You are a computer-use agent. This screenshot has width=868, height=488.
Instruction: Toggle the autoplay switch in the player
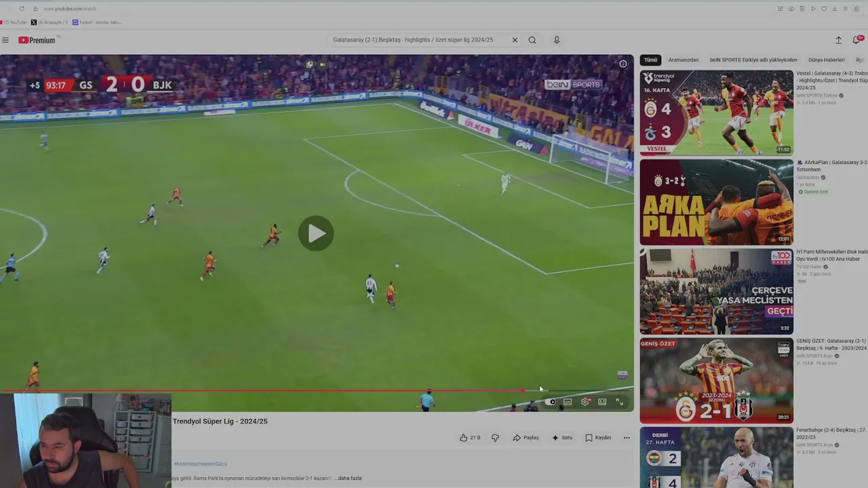coord(551,402)
